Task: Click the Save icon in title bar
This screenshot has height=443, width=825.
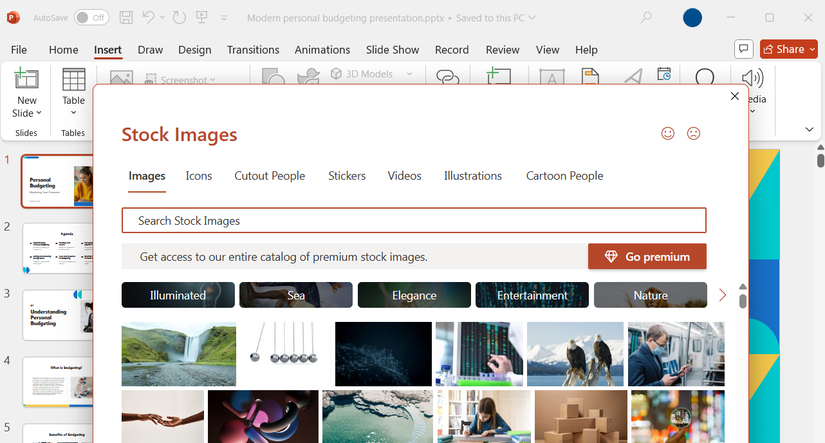Action: [126, 18]
